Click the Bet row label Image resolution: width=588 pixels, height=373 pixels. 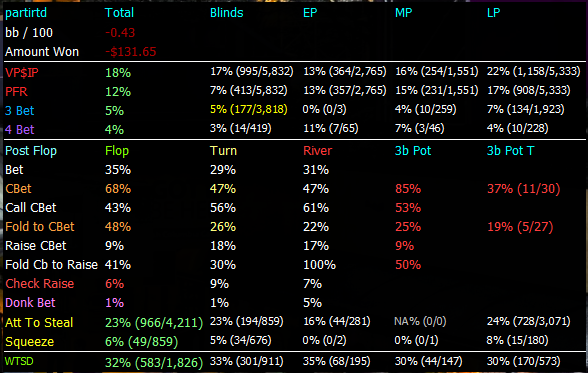14,170
